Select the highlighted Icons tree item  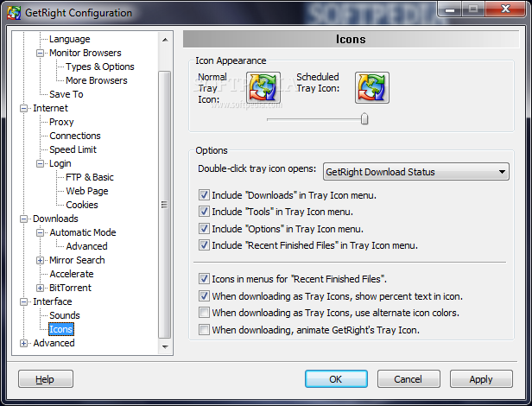pos(61,329)
